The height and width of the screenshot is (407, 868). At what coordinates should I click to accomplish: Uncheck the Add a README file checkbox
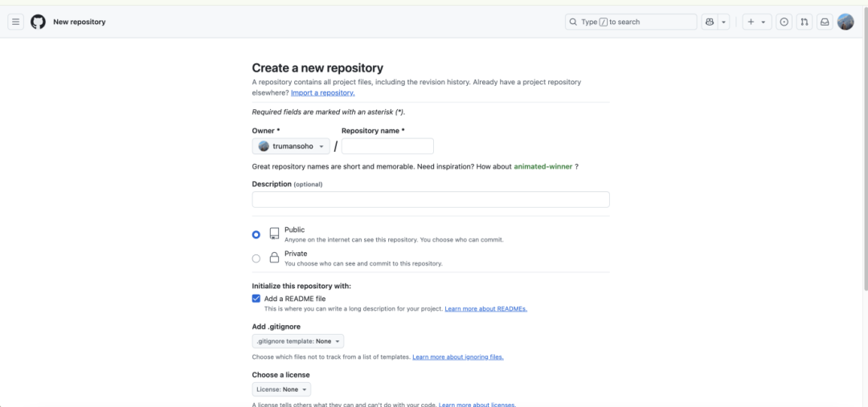point(256,299)
